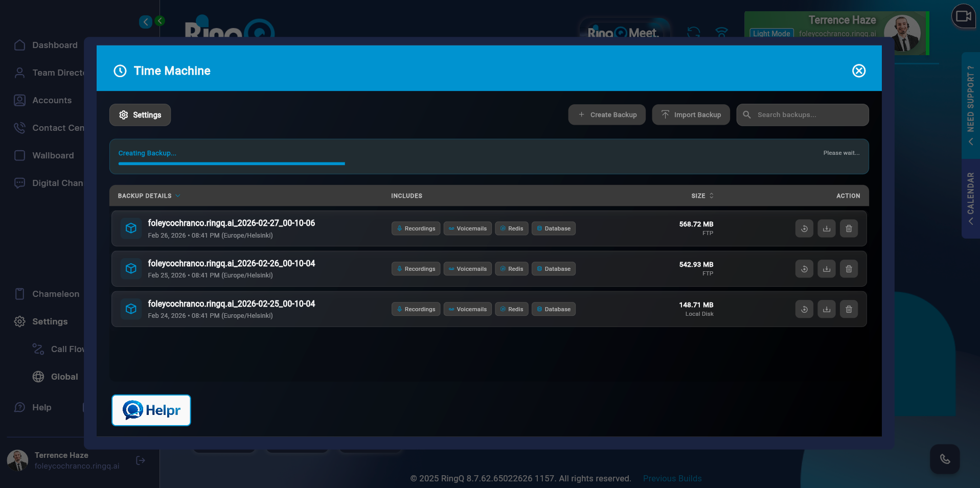The height and width of the screenshot is (488, 980).
Task: Sort backups by Size column
Action: [702, 196]
